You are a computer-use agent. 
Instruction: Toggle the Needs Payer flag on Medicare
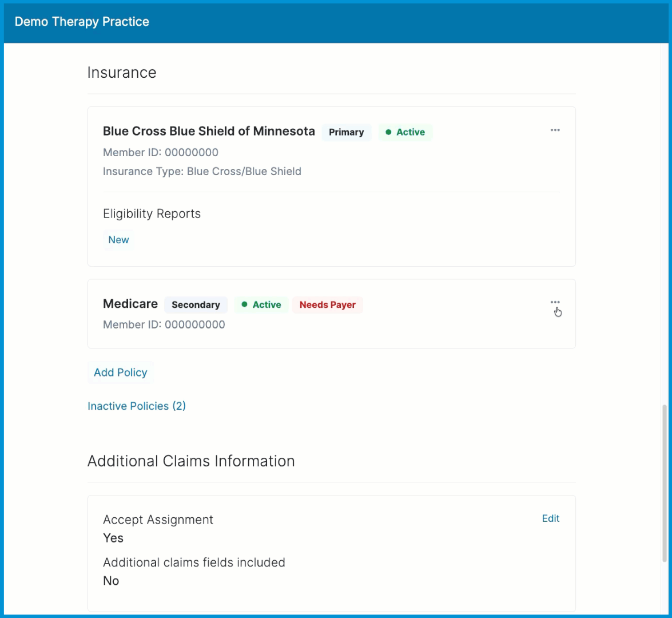327,304
